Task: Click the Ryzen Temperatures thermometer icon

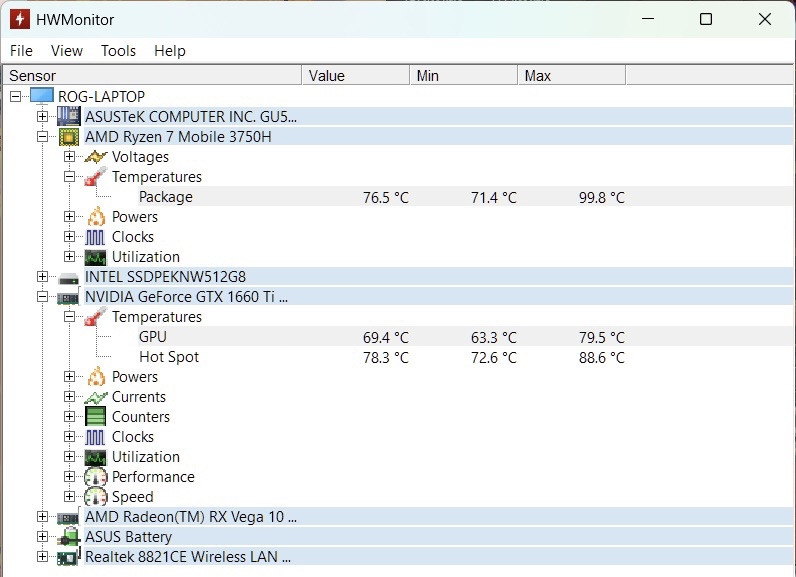Action: 95,176
